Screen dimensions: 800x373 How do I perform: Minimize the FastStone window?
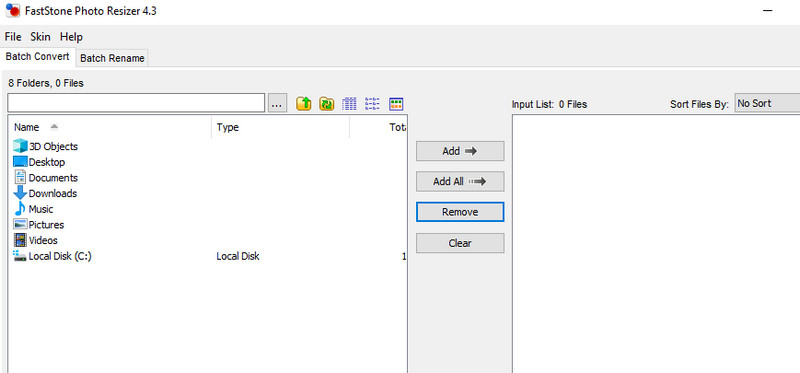click(767, 11)
